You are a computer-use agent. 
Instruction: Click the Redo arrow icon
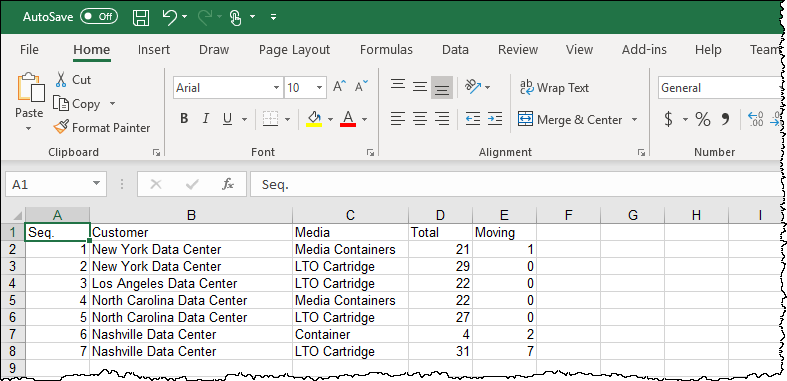[x=206, y=18]
